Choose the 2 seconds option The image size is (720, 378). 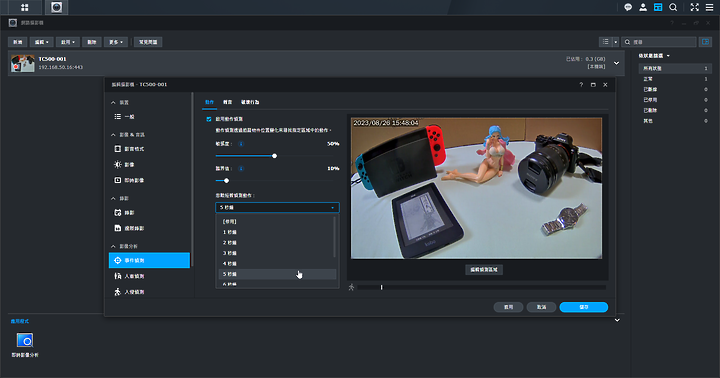276,243
